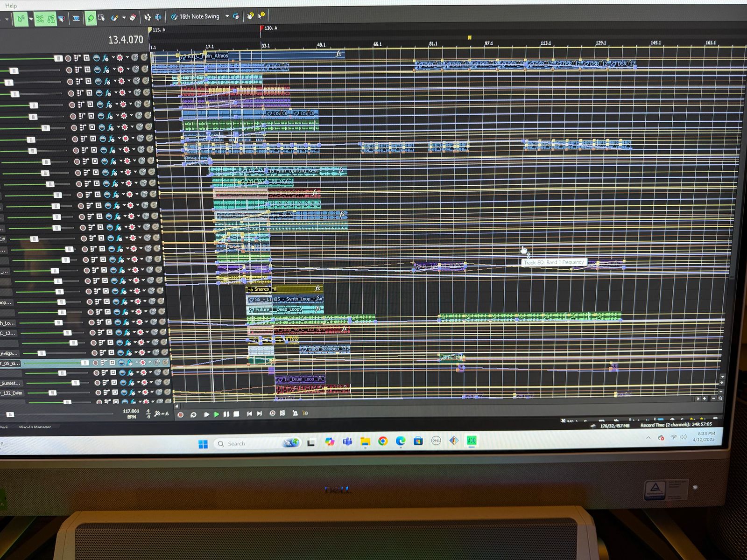Click the Selection tool with dotted rectangle
Viewport: 747px width, 560px height.
point(101,18)
